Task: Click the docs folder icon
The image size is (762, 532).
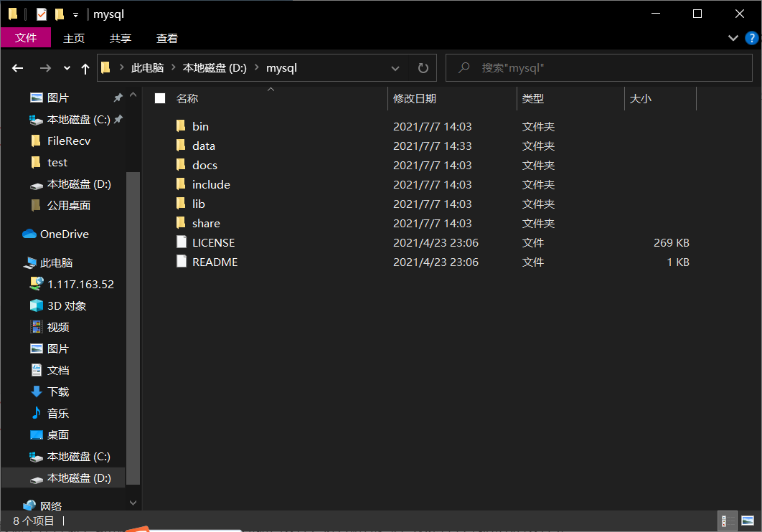Action: pos(181,165)
